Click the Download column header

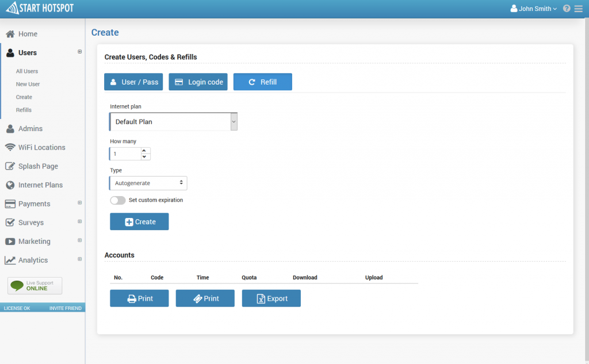click(305, 278)
